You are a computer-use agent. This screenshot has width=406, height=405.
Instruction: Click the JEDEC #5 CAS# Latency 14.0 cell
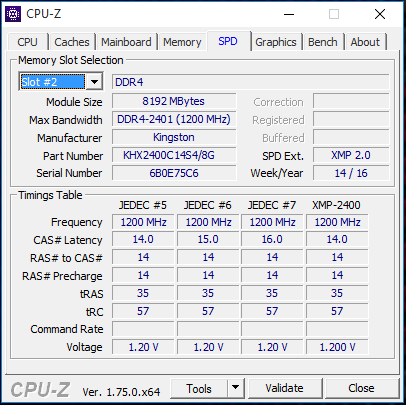[x=143, y=239]
